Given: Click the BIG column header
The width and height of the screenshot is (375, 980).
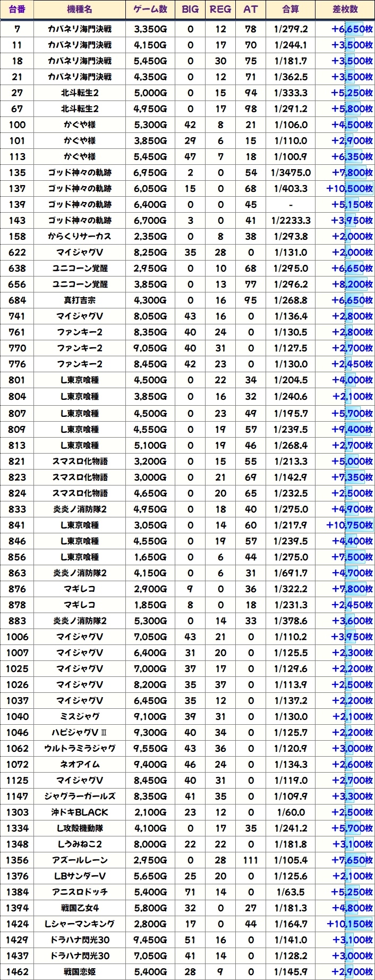Looking at the screenshot, I should [x=190, y=10].
